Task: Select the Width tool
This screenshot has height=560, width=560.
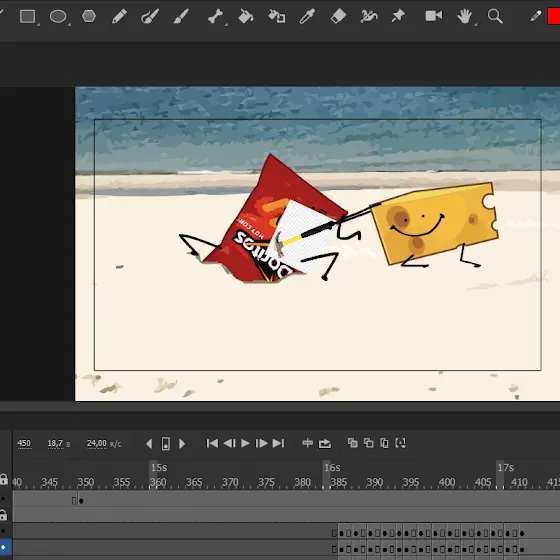Action: (x=369, y=16)
